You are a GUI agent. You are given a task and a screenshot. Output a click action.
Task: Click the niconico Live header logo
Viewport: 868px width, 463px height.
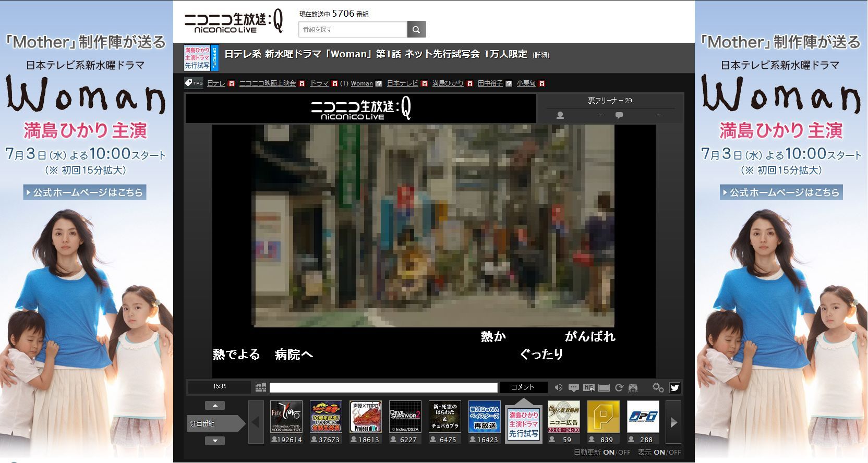click(x=234, y=22)
